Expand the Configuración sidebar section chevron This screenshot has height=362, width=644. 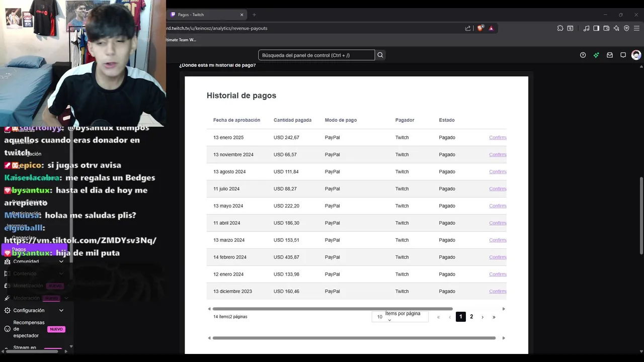61,310
